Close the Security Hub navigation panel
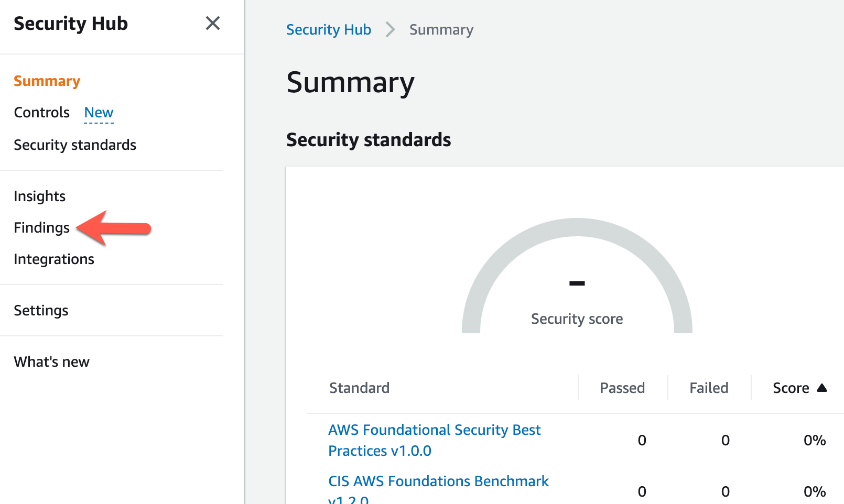Screen dimensions: 844x504 (x=213, y=23)
